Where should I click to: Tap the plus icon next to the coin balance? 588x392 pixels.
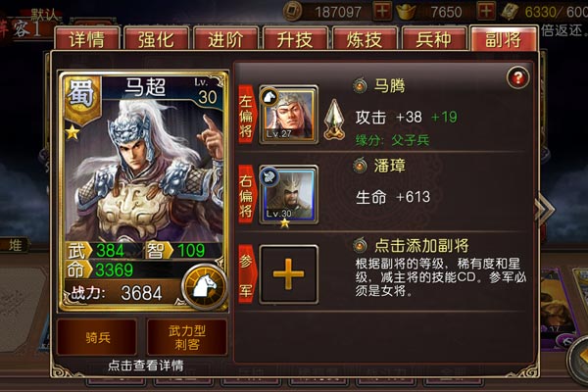[x=382, y=11]
